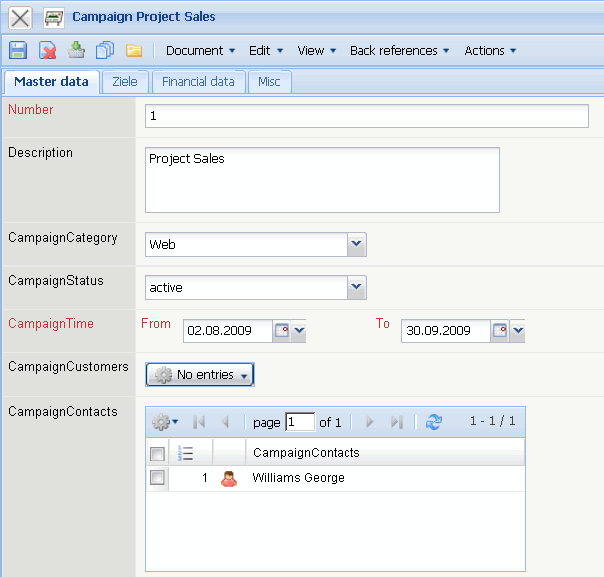
Task: Check the select-all checkbox in contacts header
Action: click(x=157, y=453)
